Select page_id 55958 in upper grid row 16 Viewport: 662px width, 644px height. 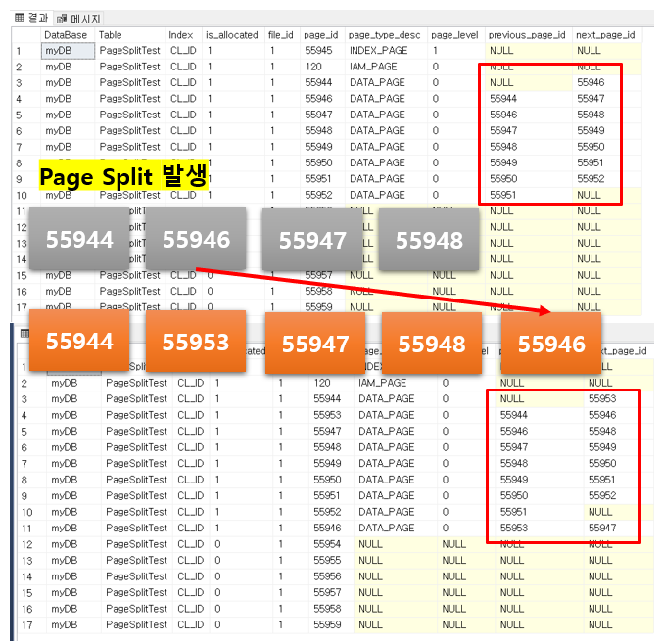(x=322, y=292)
